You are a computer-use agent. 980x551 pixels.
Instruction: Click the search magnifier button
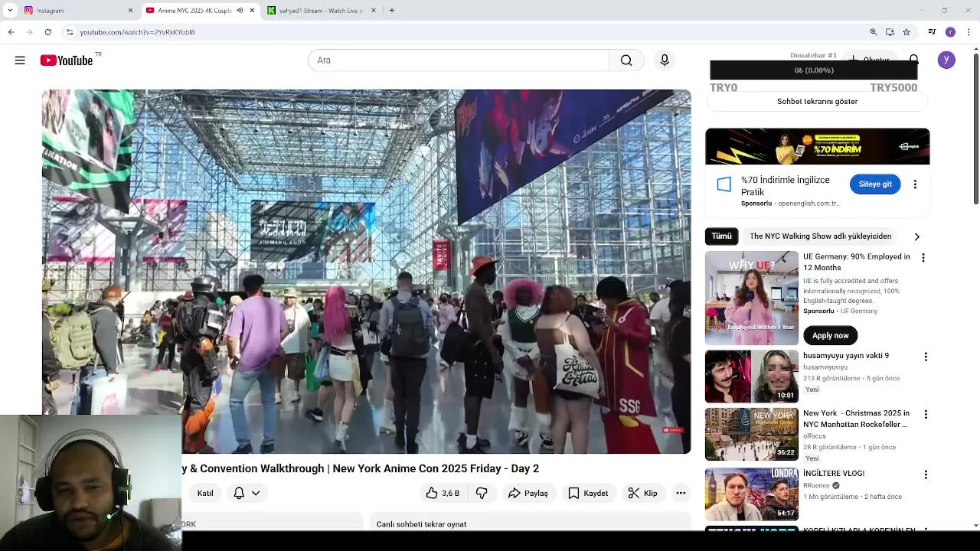626,60
